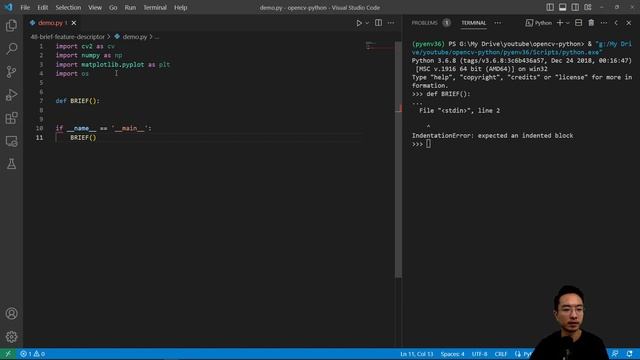640x360 pixels.
Task: Open the File menu
Action: click(25, 7)
